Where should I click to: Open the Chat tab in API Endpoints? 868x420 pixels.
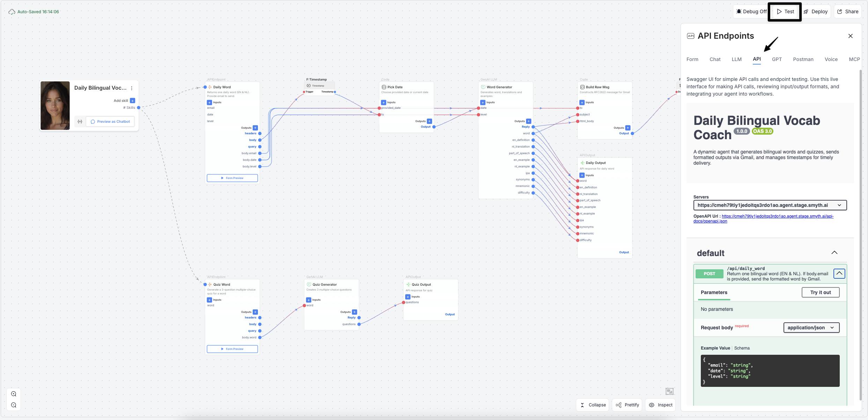click(715, 59)
